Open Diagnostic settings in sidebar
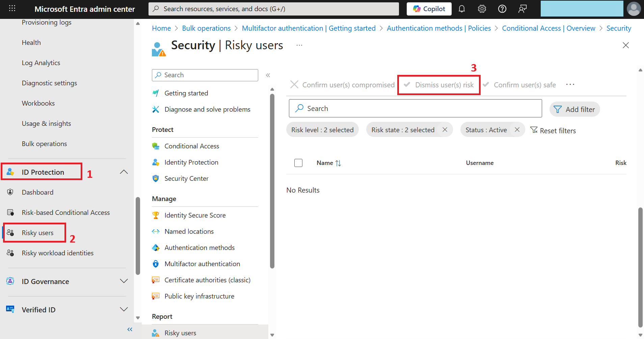The width and height of the screenshot is (644, 339). 49,83
